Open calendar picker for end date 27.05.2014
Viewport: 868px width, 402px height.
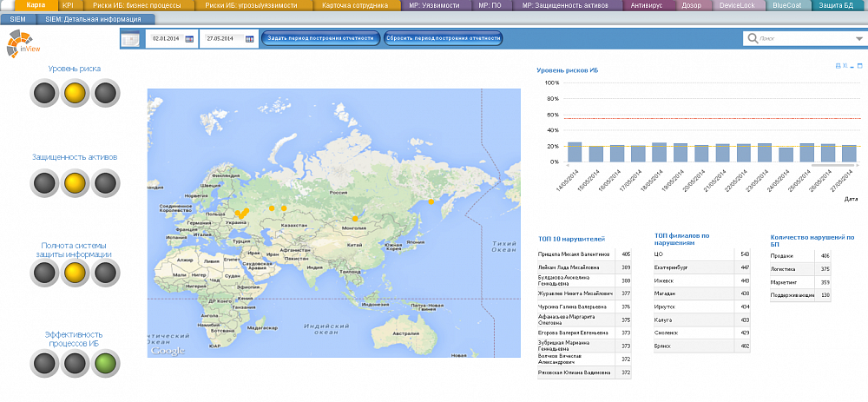(250, 39)
